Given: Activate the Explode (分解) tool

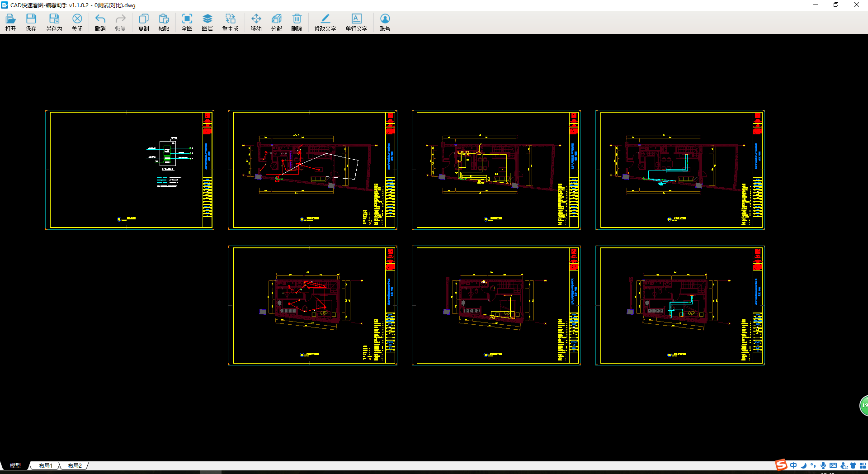Looking at the screenshot, I should click(x=276, y=22).
